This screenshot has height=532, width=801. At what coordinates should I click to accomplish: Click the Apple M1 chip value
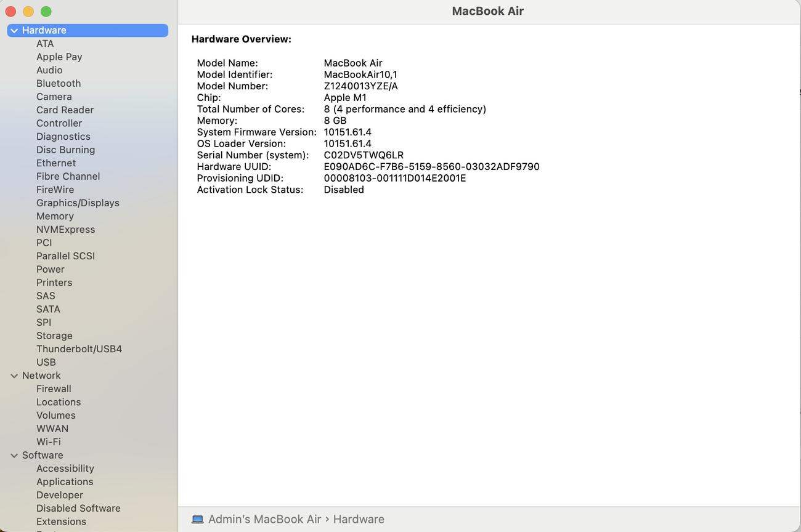click(x=345, y=97)
